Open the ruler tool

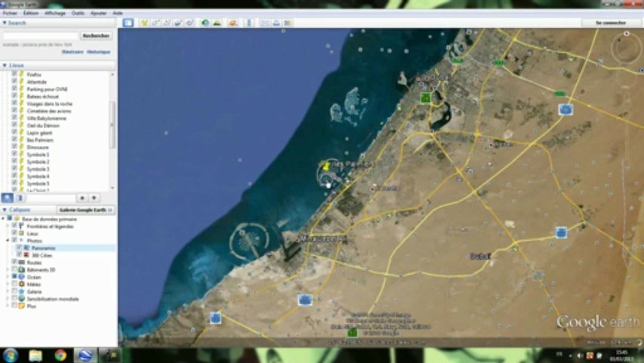point(249,23)
